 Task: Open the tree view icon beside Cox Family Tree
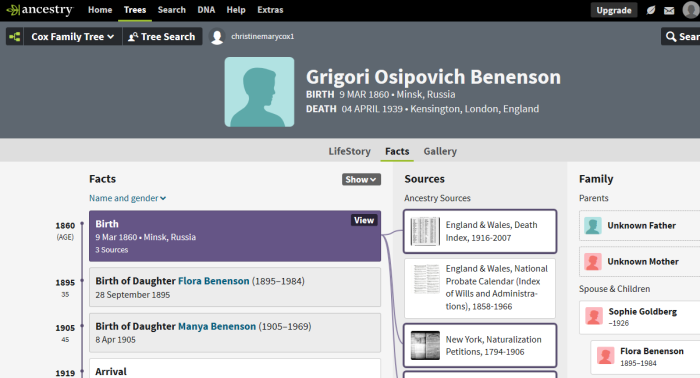[15, 37]
